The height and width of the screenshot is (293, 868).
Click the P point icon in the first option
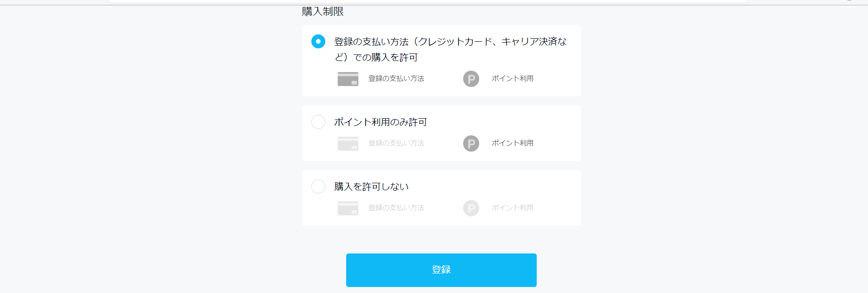[x=471, y=79]
